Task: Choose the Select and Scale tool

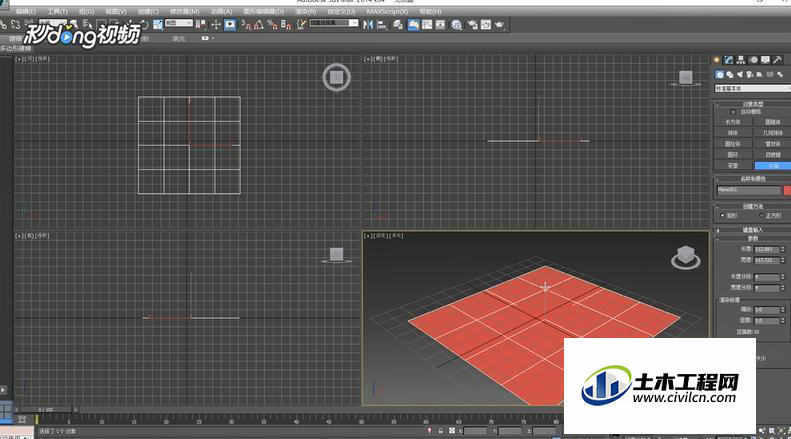Action: [158, 24]
